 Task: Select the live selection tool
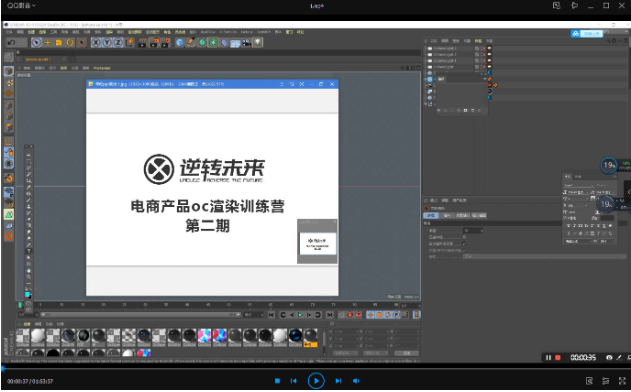(36, 43)
